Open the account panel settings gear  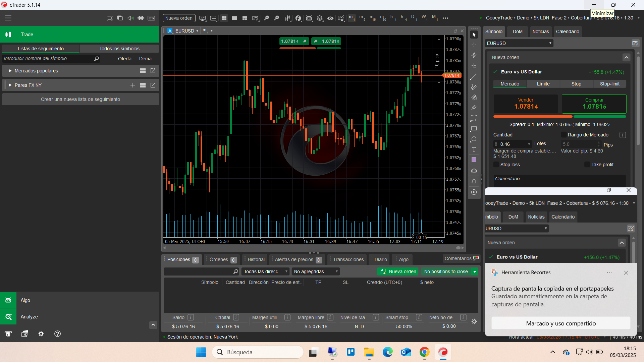coord(474,321)
